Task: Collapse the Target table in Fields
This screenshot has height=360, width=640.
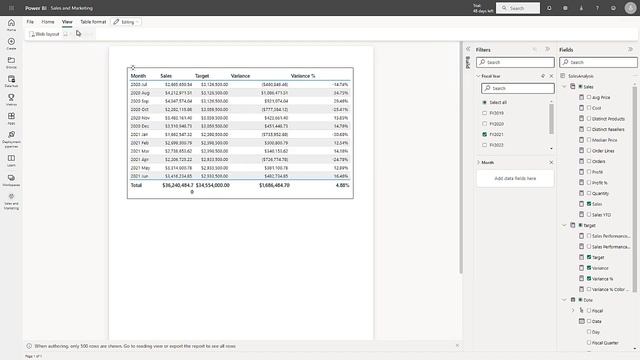Action: click(564, 225)
